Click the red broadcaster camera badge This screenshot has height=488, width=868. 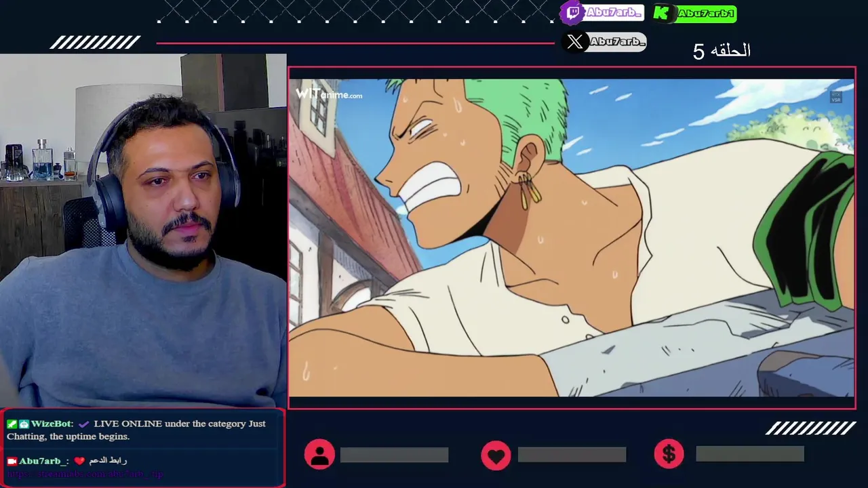click(12, 461)
